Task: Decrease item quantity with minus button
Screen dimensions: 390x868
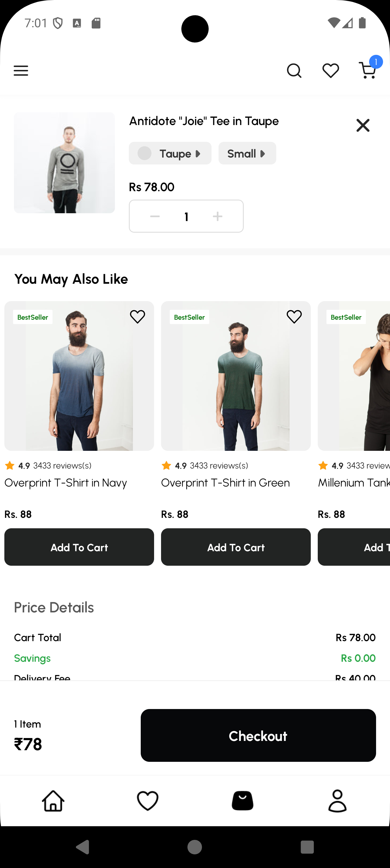Action: pos(155,216)
